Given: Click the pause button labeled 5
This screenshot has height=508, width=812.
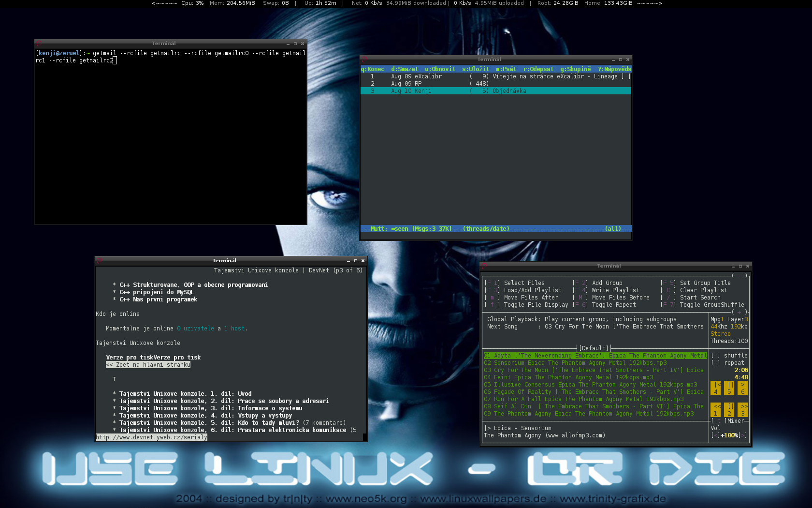Looking at the screenshot, I should [729, 388].
